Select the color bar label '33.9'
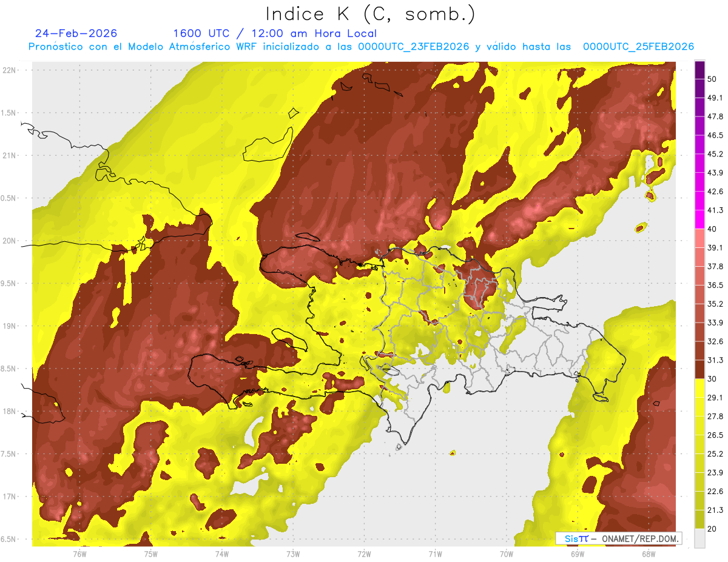 coord(715,323)
